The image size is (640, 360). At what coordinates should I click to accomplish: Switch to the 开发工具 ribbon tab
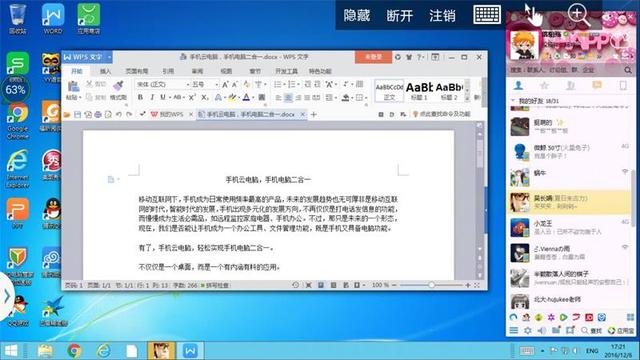click(286, 71)
